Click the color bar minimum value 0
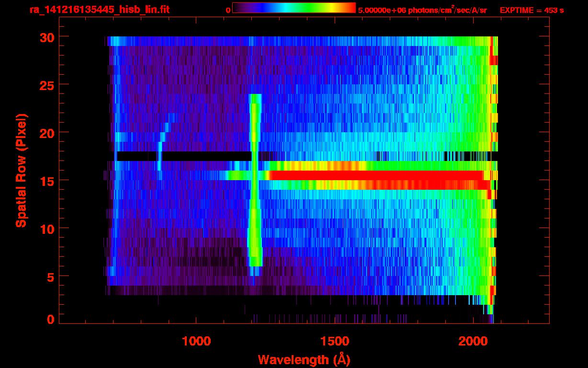The width and height of the screenshot is (588, 368). (228, 10)
